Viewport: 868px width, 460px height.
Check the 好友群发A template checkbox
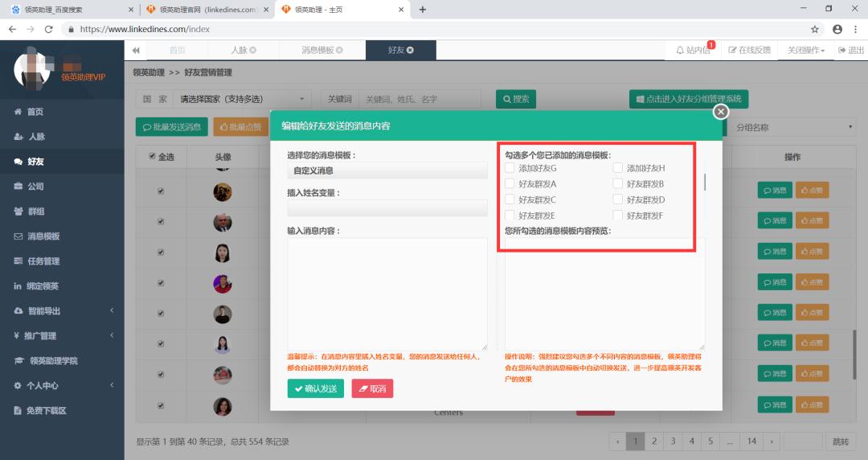point(510,183)
